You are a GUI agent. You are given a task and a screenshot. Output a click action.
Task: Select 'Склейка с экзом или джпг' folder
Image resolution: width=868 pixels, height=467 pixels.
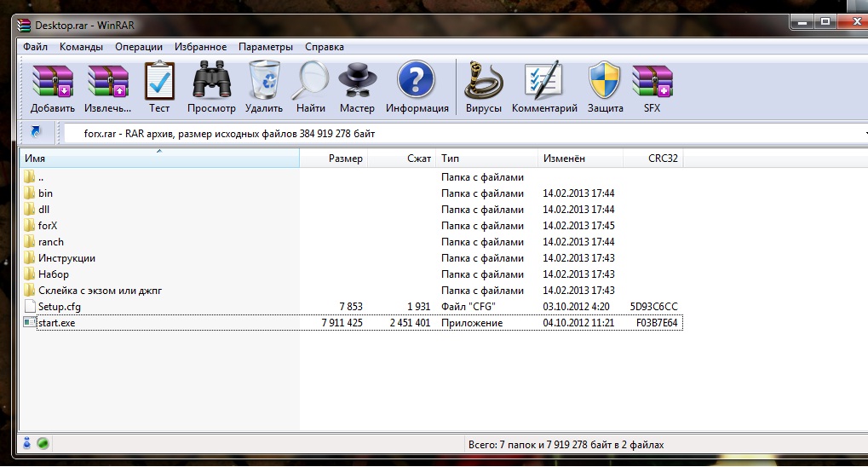click(x=100, y=291)
